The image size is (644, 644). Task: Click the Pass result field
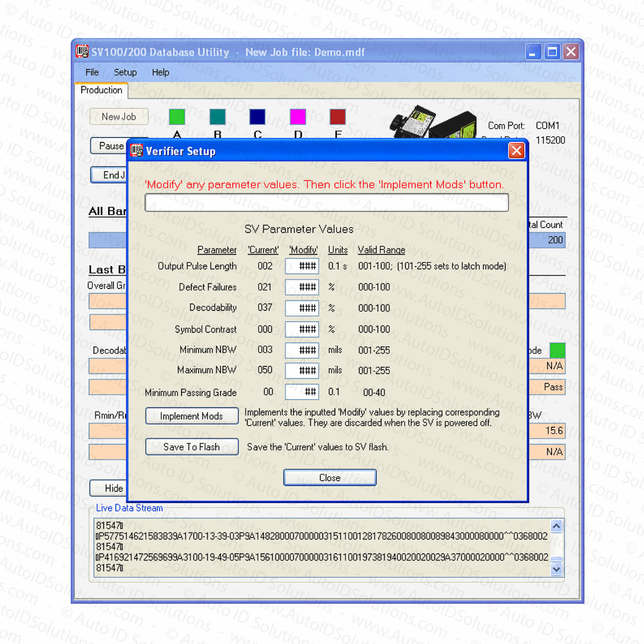pos(547,387)
